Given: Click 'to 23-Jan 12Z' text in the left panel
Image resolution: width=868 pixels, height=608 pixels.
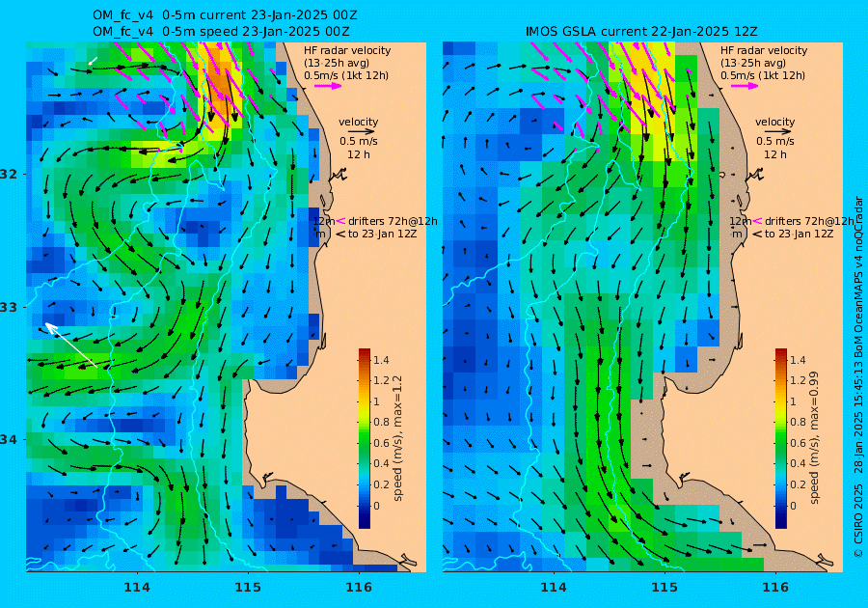Looking at the screenshot, I should click(382, 234).
